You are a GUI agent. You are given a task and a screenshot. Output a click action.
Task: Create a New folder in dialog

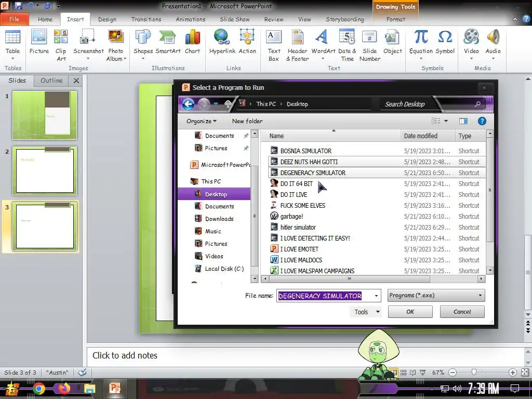coord(247,121)
